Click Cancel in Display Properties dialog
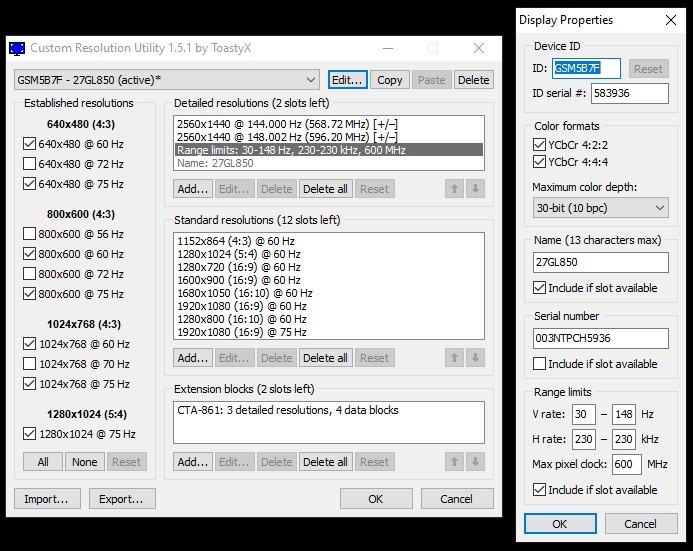This screenshot has width=693, height=551. click(x=641, y=524)
